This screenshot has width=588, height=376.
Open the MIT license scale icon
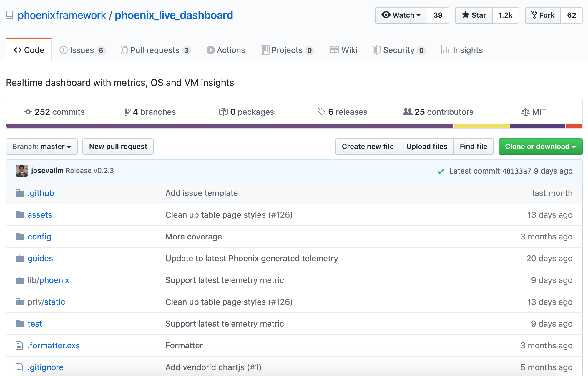(525, 112)
